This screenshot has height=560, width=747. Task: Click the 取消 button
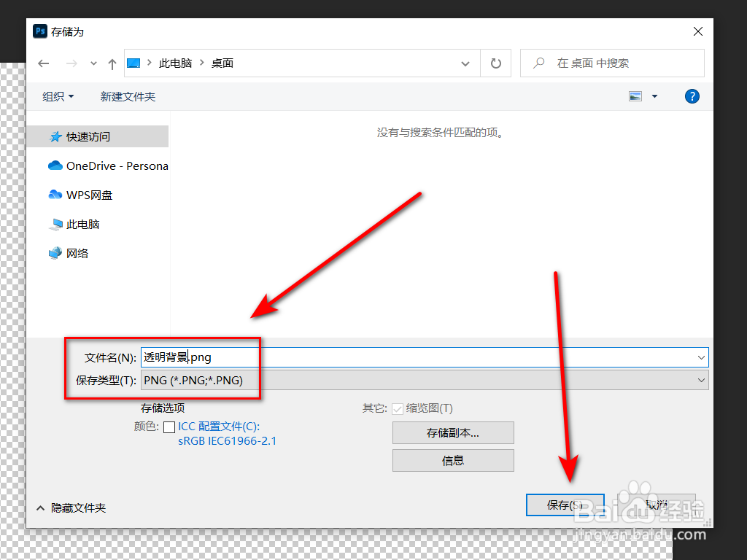(657, 505)
